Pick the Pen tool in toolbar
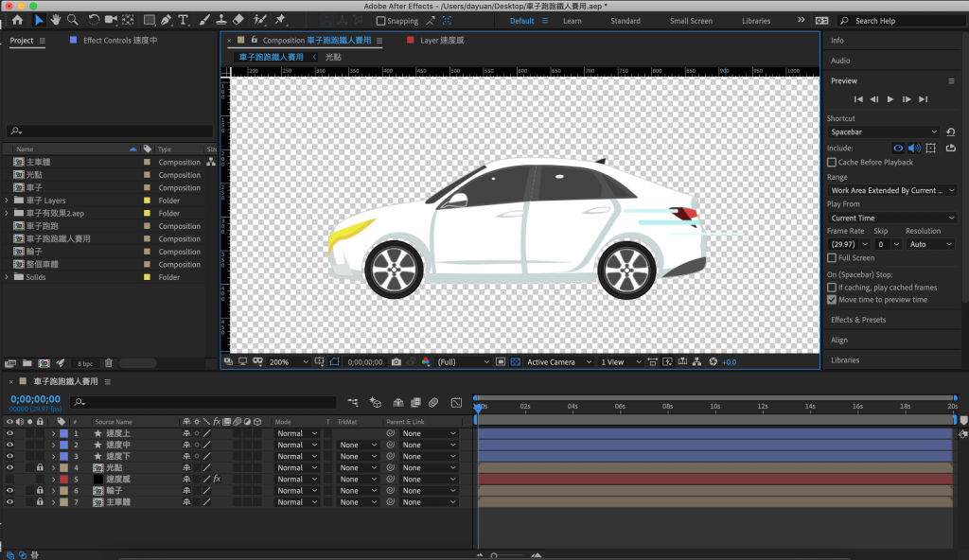This screenshot has height=560, width=969. [x=166, y=20]
